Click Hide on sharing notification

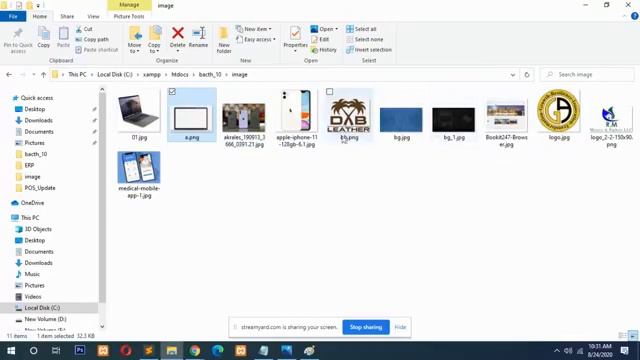400,327
